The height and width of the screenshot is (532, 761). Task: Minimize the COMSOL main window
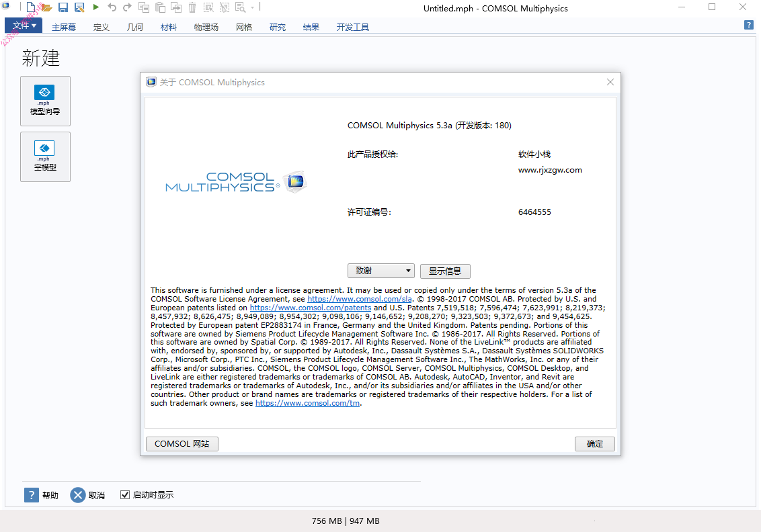[682, 7]
